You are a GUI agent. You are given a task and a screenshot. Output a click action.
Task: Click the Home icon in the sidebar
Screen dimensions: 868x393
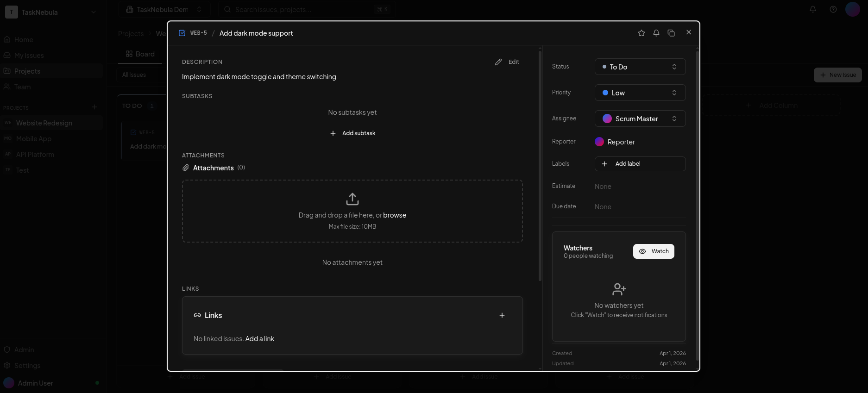(7, 40)
